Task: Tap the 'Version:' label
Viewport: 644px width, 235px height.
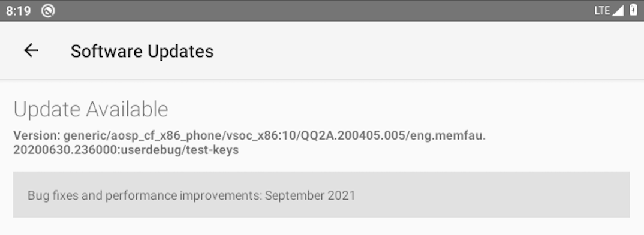Action: [37, 135]
